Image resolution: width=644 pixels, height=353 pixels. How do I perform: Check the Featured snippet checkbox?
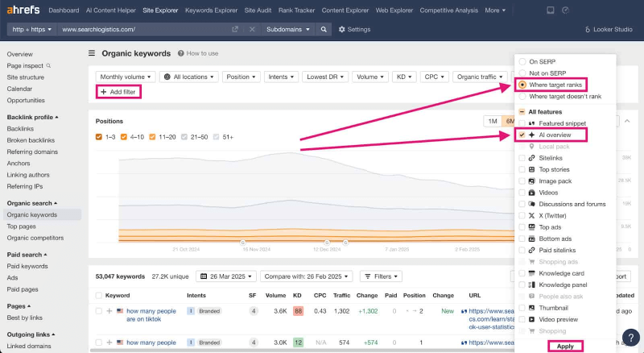click(x=522, y=123)
